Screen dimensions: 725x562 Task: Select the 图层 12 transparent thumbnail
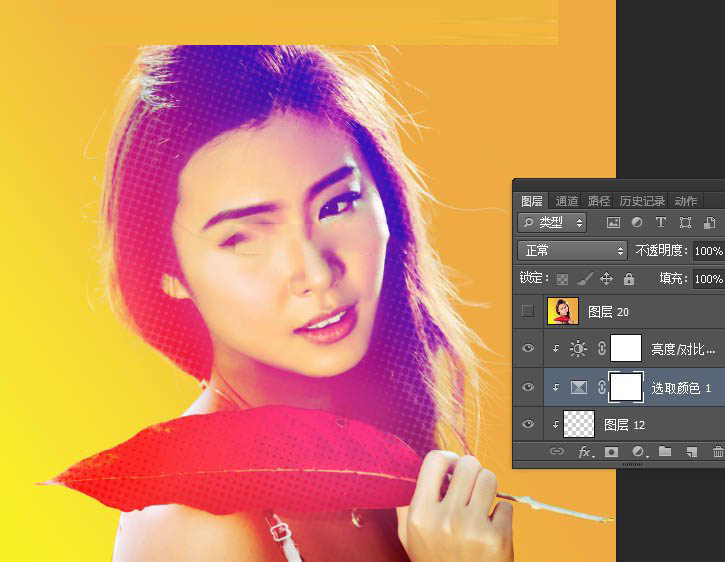[579, 424]
